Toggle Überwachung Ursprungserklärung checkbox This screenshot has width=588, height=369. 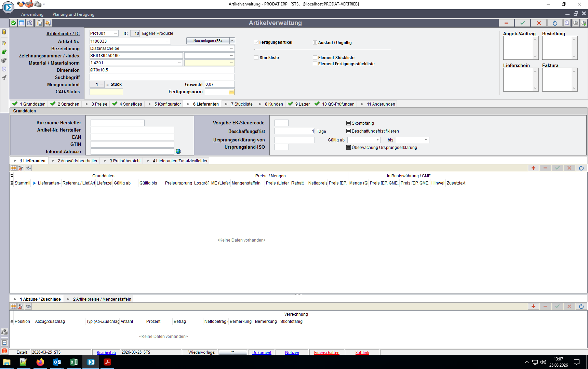point(349,148)
